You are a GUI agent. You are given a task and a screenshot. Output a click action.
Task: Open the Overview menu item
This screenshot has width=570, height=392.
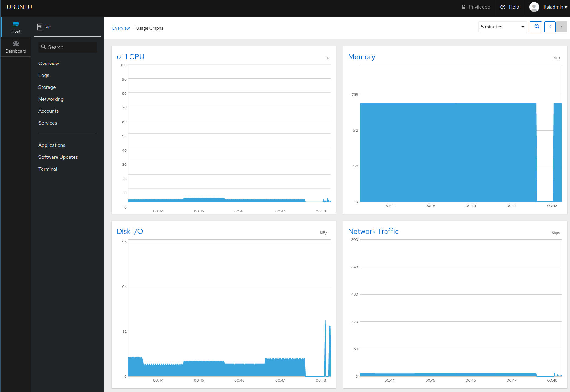click(x=49, y=64)
